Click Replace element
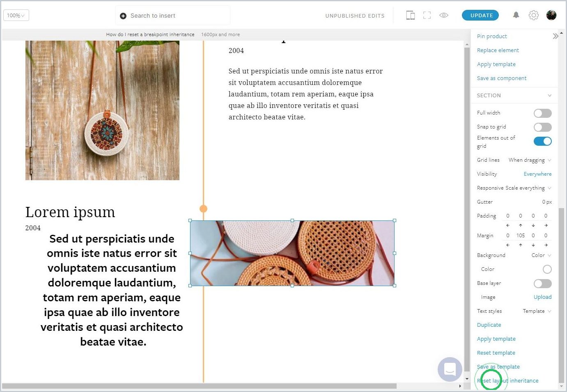The height and width of the screenshot is (392, 567). tap(498, 50)
